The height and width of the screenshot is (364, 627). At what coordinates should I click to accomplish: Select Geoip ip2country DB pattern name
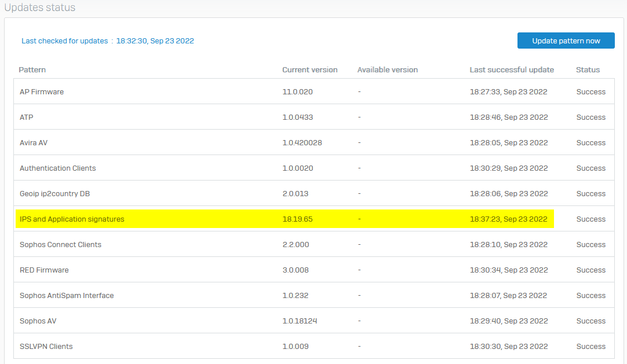(x=55, y=194)
